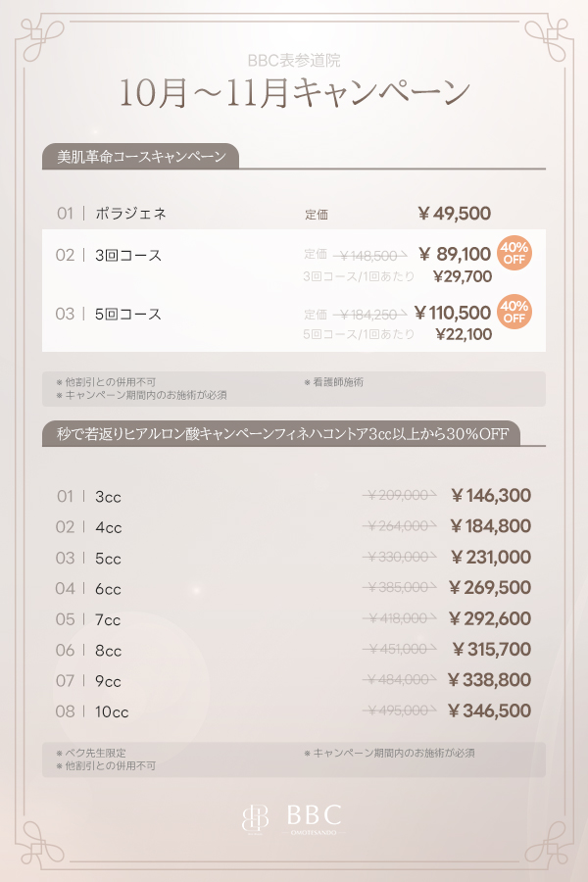Click the ¥231,000 price for 5cc
Viewport: 588px width, 882px height.
click(490, 558)
